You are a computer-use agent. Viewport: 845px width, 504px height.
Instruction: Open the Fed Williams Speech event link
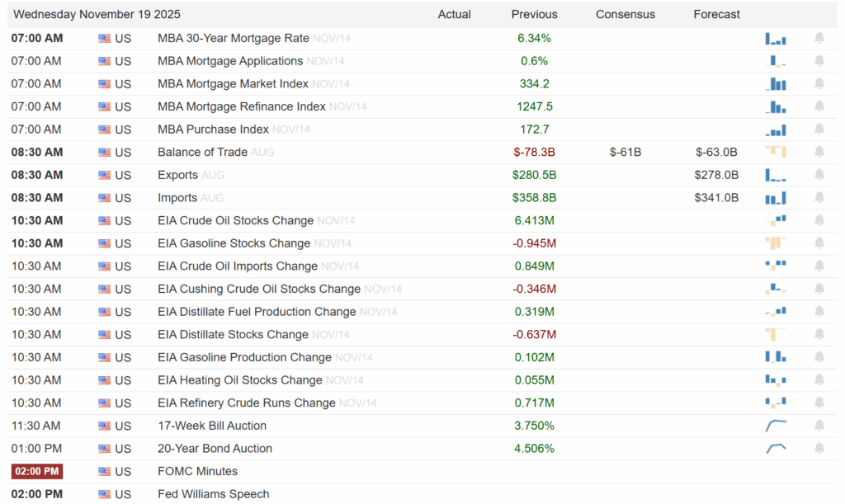(x=213, y=494)
